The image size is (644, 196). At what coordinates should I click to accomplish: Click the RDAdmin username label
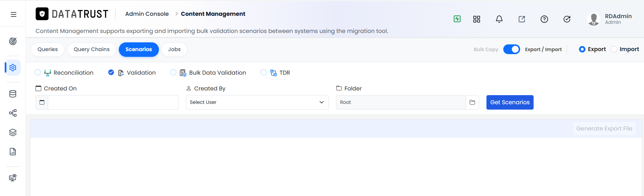618,16
